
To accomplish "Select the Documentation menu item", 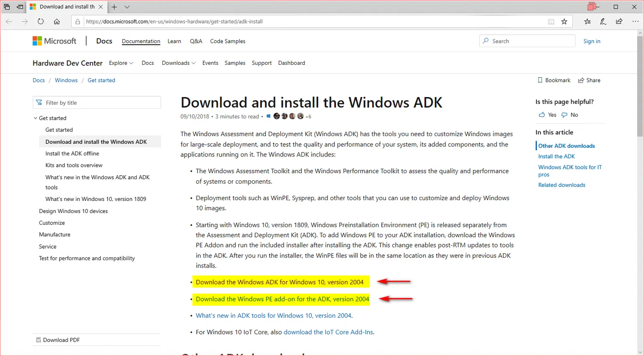I will [141, 41].
